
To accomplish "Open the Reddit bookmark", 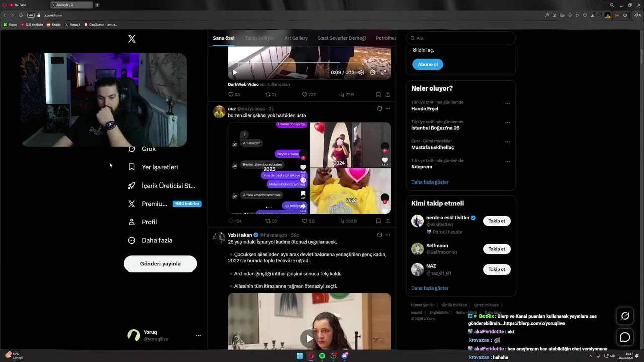I will point(54,24).
